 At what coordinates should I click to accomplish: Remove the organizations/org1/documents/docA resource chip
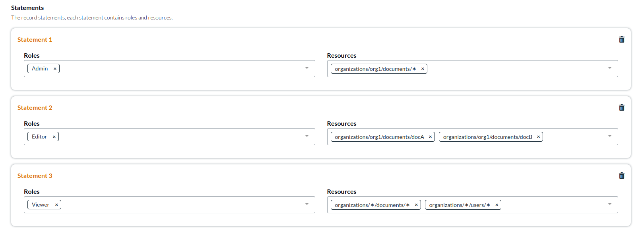(x=430, y=136)
